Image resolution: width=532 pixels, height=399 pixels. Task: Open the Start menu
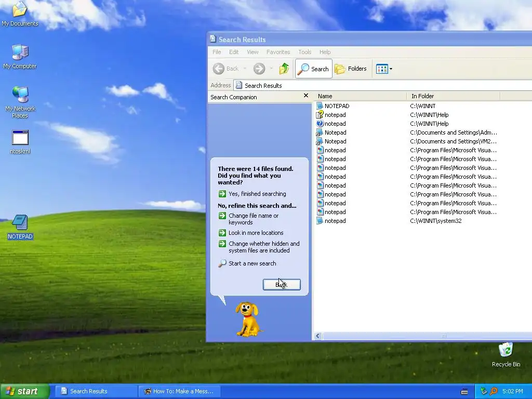24,391
